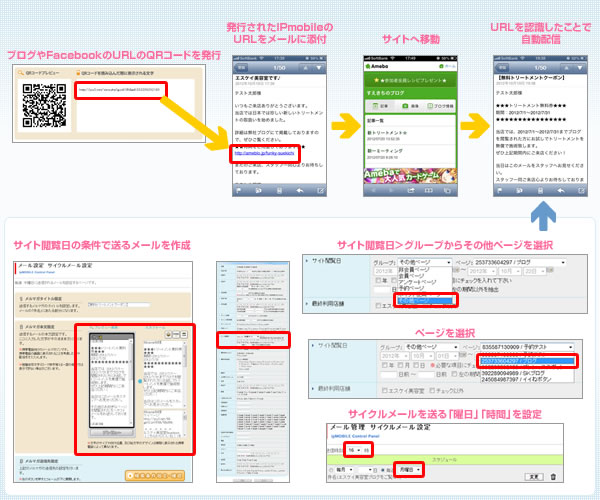
Task: Click the Ameba logo in the browser screen
Action: (x=377, y=66)
